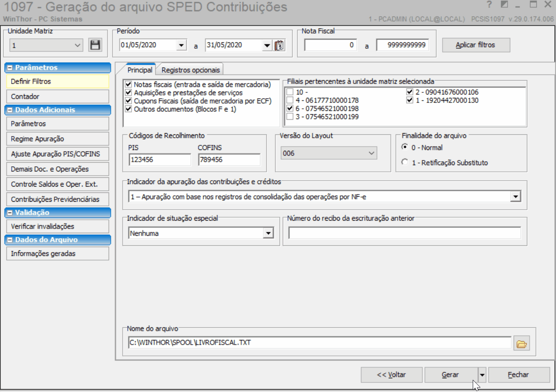556x392 pixels.
Task: Open Contribuições Previdenciárias item
Action: [58, 200]
